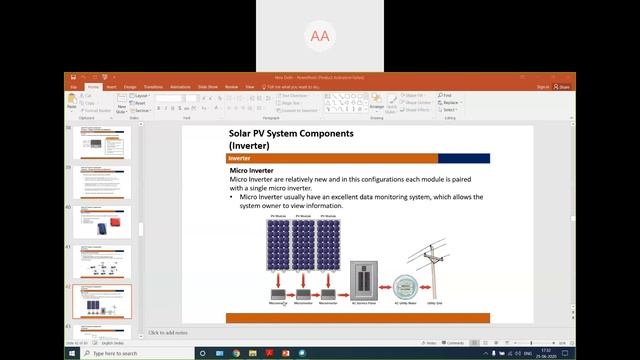Screen dimensions: 640x360
Task: Open File Explorer from the taskbar
Action: pyautogui.click(x=253, y=353)
